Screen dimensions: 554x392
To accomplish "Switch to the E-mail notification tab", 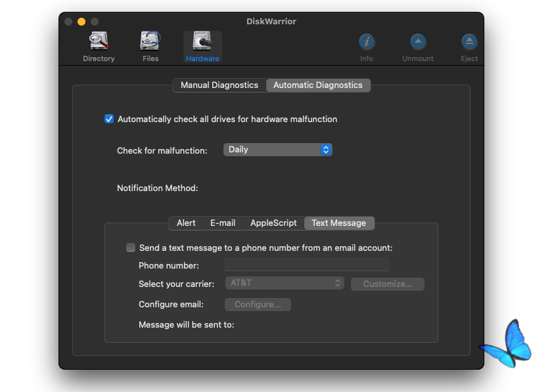I will click(223, 223).
